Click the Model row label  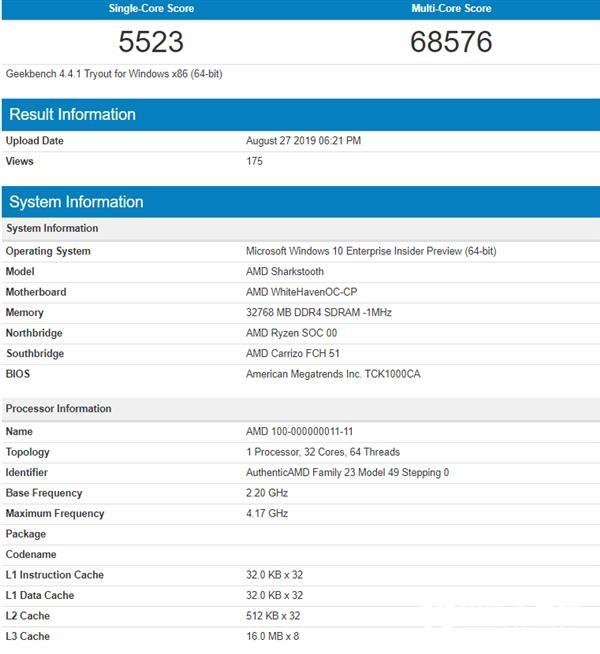20,272
